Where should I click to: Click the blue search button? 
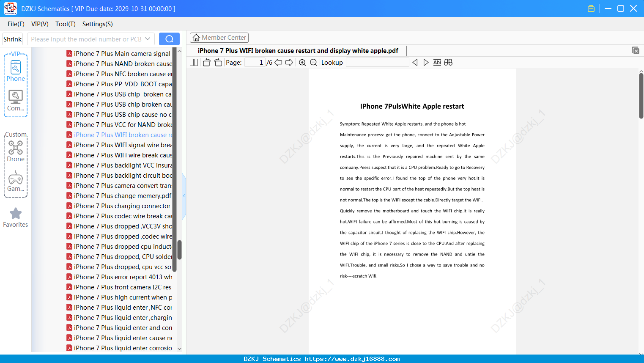coord(169,39)
